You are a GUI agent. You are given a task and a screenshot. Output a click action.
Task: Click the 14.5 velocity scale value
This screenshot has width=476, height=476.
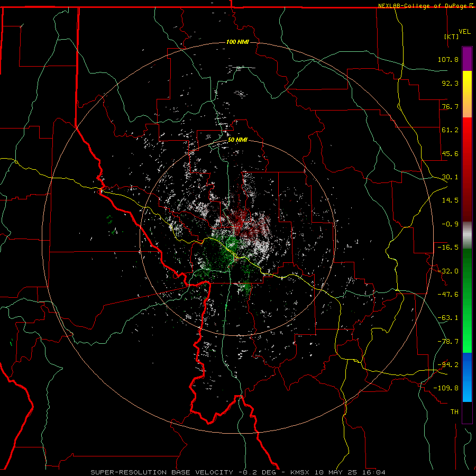click(x=450, y=200)
